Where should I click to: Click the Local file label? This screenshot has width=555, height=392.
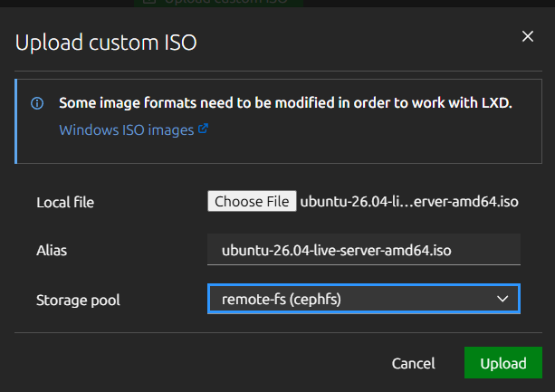point(65,203)
